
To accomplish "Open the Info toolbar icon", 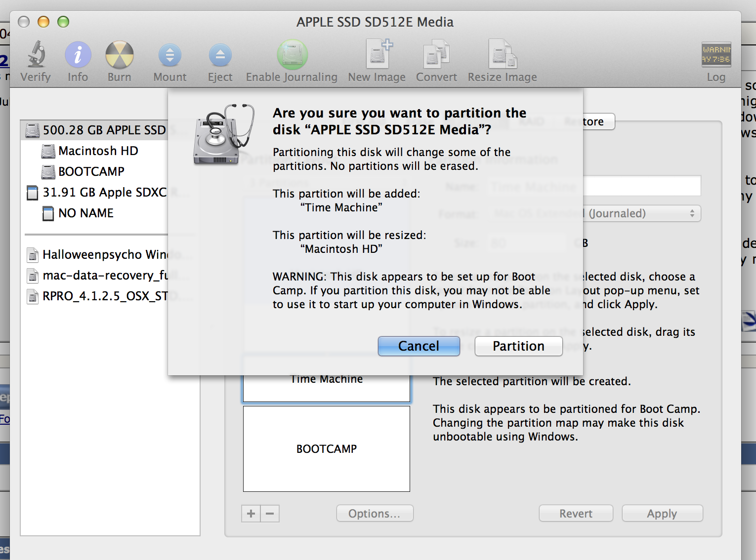I will point(78,54).
